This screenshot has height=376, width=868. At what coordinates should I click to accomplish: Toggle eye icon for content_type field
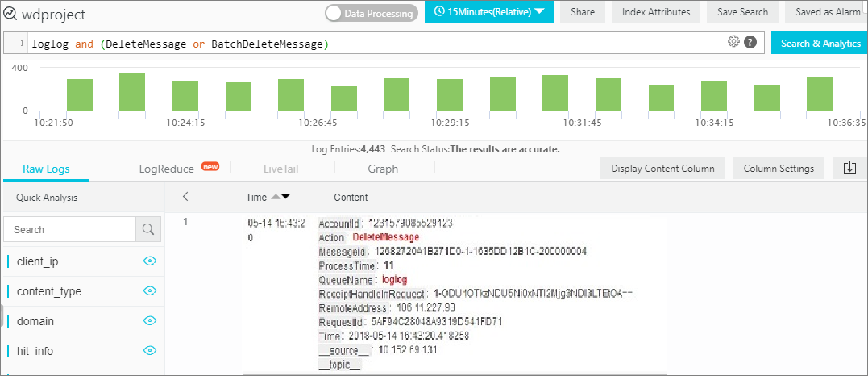pos(149,290)
